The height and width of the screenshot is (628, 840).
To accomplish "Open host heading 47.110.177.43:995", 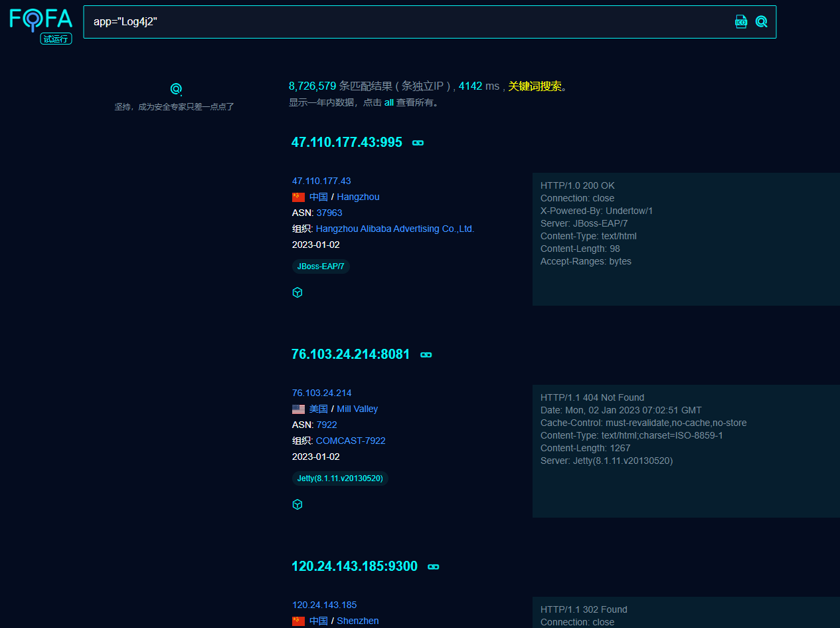I will [347, 142].
